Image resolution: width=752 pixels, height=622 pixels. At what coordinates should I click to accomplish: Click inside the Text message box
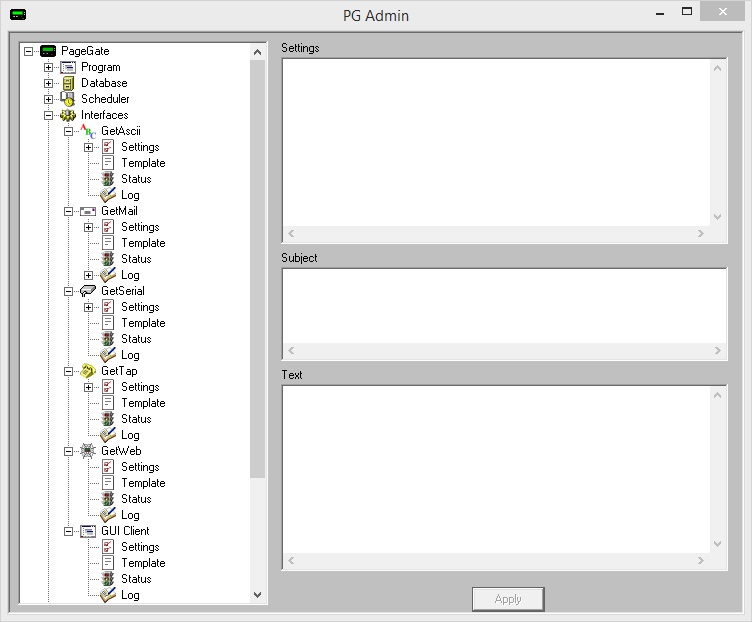pos(496,469)
